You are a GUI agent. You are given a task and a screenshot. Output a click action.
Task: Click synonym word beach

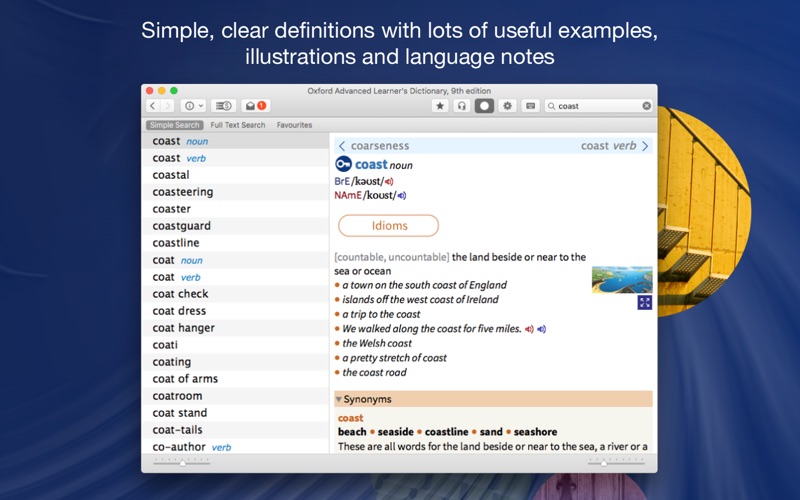pos(352,432)
